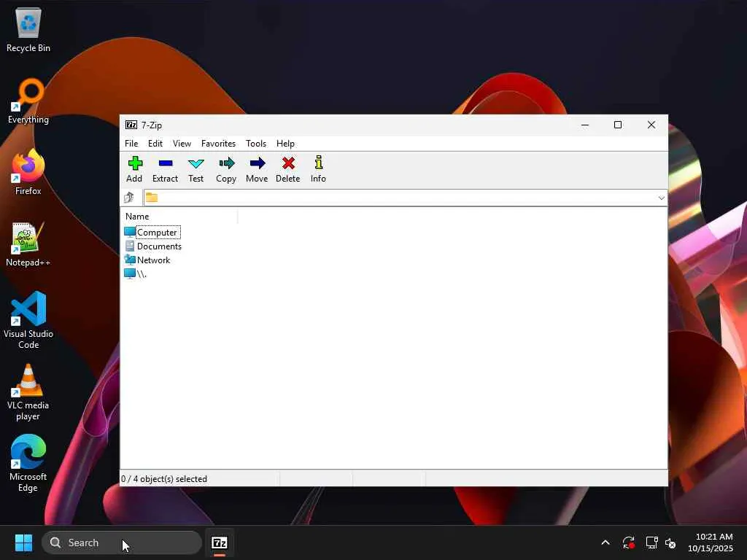Select the Network icon in list
747x560 pixels.
(x=130, y=260)
